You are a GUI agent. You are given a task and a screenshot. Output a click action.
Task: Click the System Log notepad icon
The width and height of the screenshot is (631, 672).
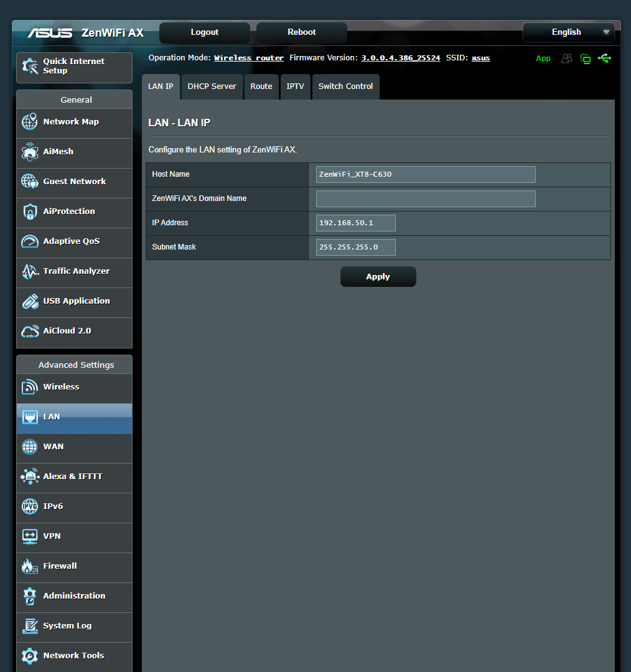[30, 626]
